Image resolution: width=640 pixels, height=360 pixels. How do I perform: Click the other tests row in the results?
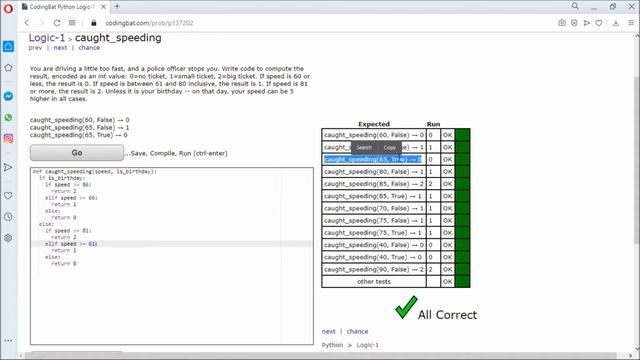click(x=396, y=282)
